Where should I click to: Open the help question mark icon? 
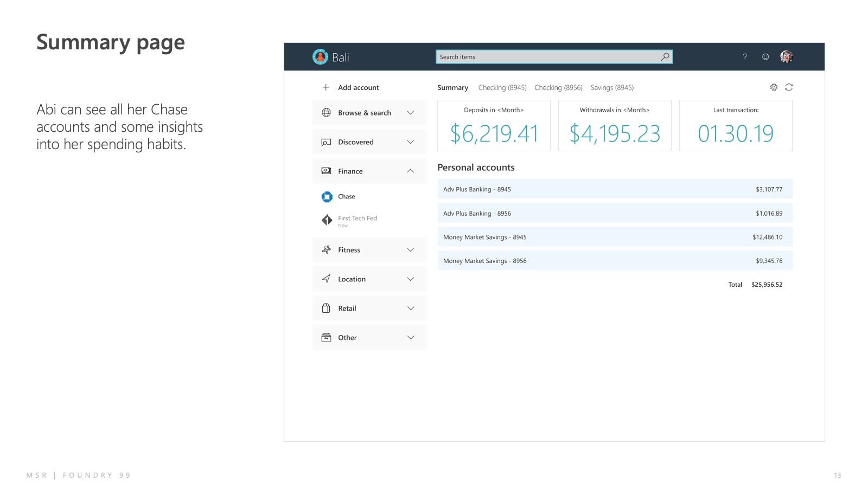click(x=745, y=57)
